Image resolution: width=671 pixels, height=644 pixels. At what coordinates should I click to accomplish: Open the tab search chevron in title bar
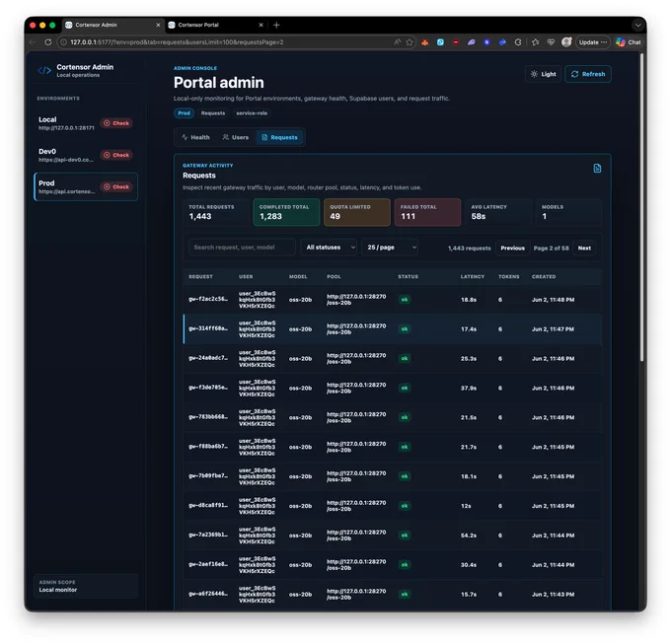(638, 25)
